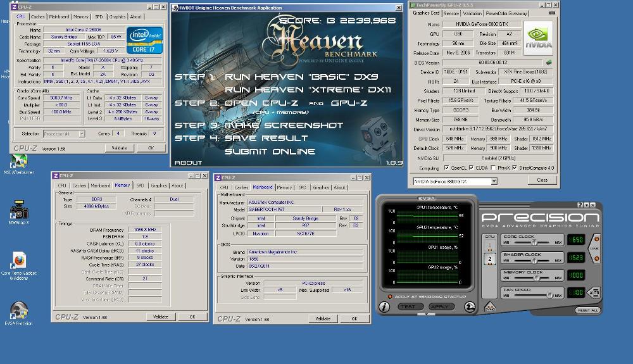Click the Heaven score B 2239,968 text
This screenshot has height=364, width=633.
pyautogui.click(x=337, y=20)
